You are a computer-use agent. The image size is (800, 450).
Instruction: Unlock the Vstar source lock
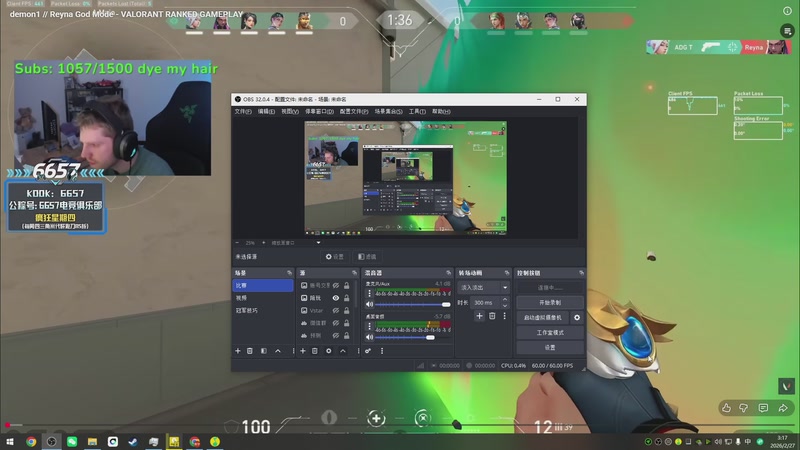pos(347,310)
